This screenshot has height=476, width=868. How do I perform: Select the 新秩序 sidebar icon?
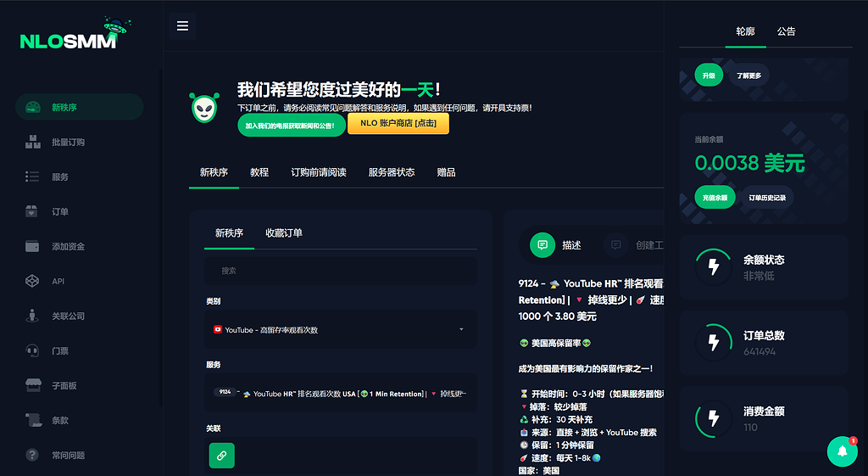click(x=33, y=108)
